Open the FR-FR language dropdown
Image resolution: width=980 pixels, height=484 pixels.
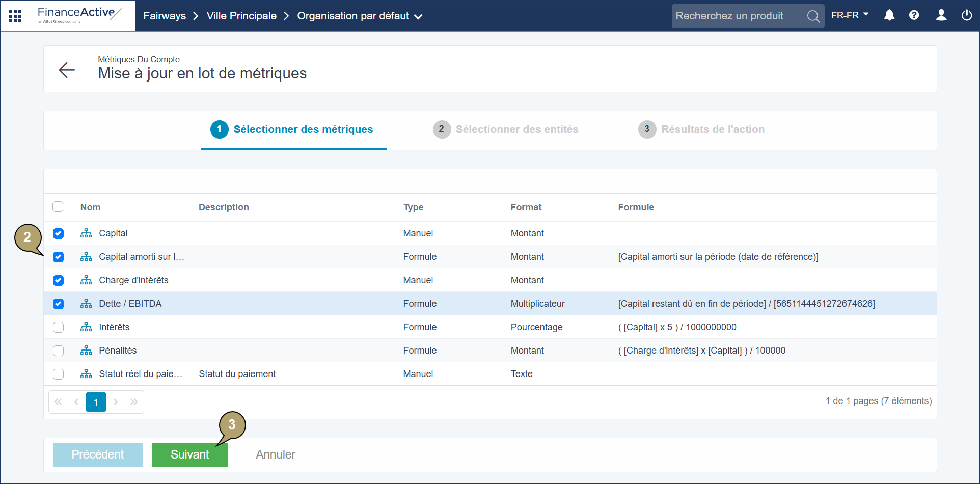(x=850, y=15)
